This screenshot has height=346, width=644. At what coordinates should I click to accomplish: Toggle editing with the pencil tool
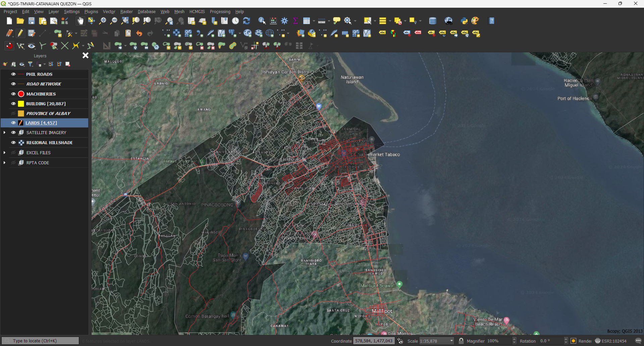point(20,33)
